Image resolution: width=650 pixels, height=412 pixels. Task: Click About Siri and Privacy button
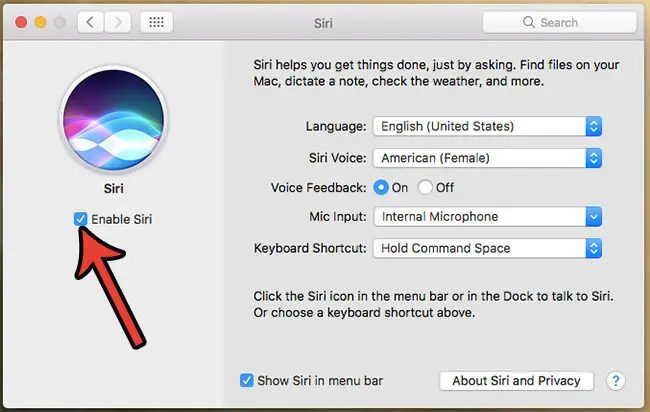(x=517, y=380)
